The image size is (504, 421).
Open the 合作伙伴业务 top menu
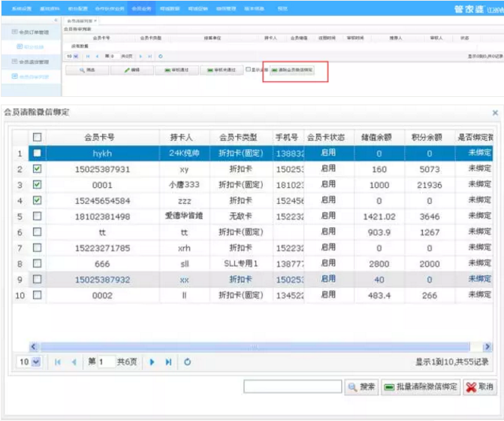coord(110,9)
